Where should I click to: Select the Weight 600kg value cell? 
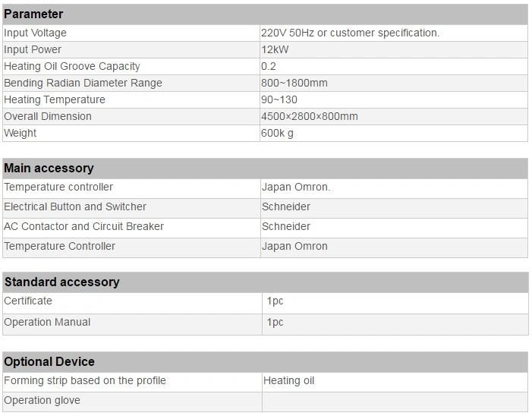394,133
